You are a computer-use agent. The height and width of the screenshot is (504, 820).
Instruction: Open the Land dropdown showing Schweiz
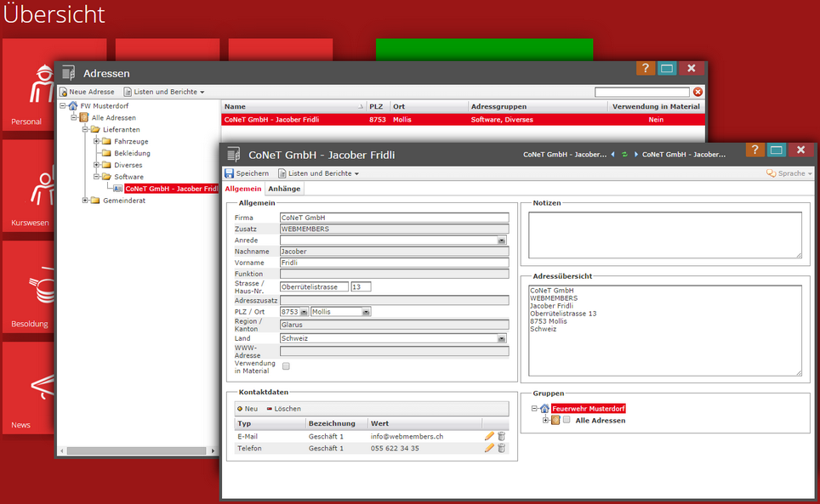(x=501, y=338)
